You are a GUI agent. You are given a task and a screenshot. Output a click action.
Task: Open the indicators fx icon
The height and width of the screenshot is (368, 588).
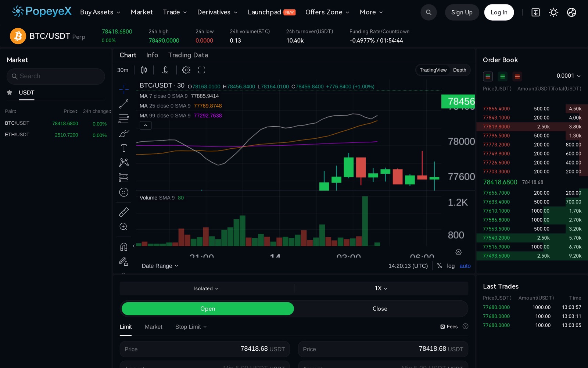tap(165, 70)
